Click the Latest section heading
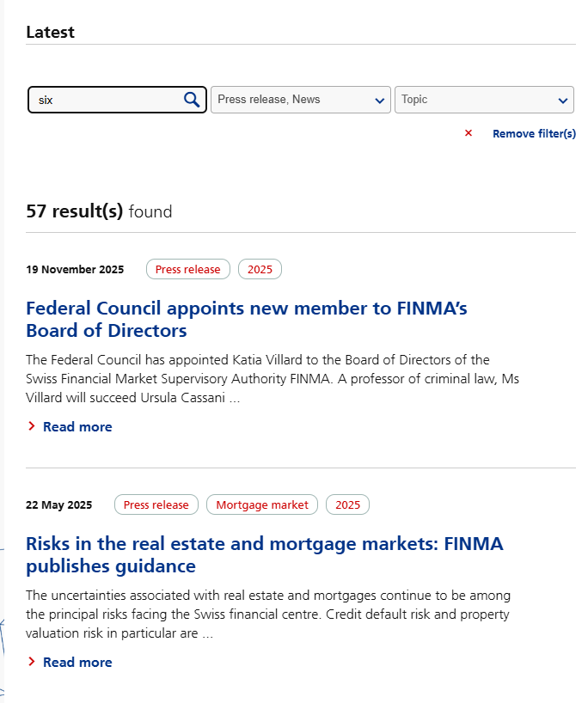Viewport: 588px width, 703px height. [50, 33]
